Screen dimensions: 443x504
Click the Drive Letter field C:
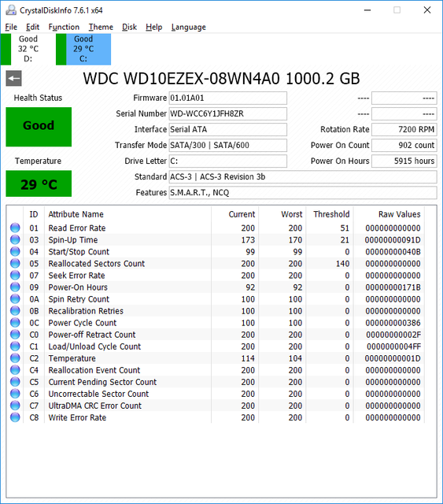click(x=227, y=161)
